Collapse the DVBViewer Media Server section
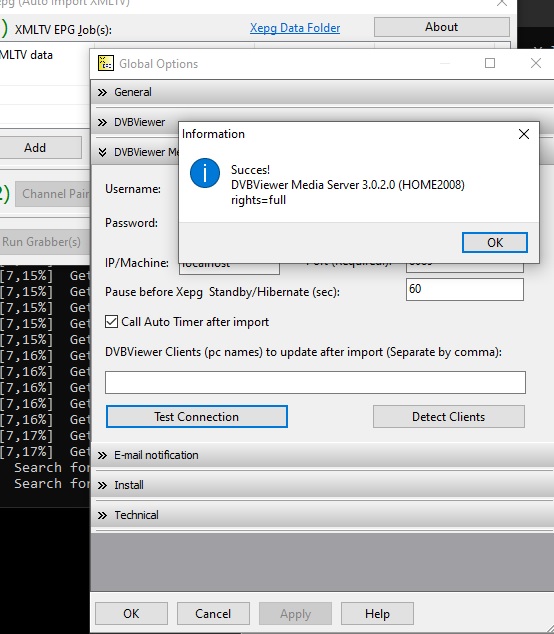The image size is (554, 634). (x=136, y=152)
